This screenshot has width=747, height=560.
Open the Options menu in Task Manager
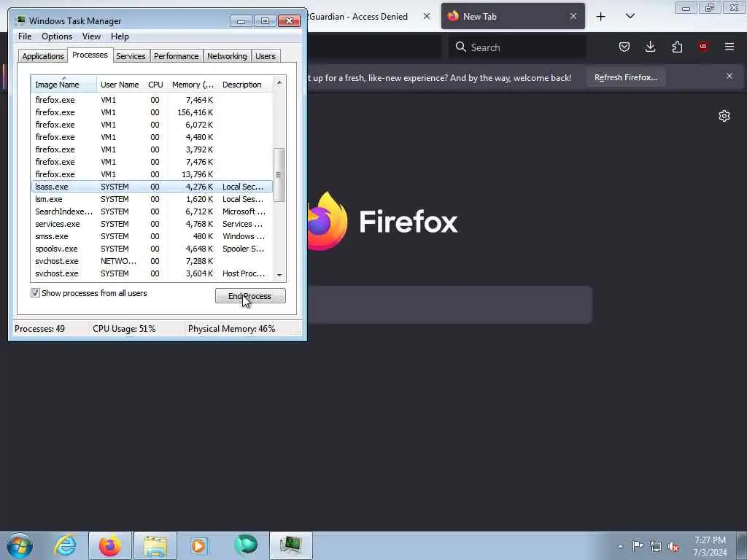pos(57,36)
